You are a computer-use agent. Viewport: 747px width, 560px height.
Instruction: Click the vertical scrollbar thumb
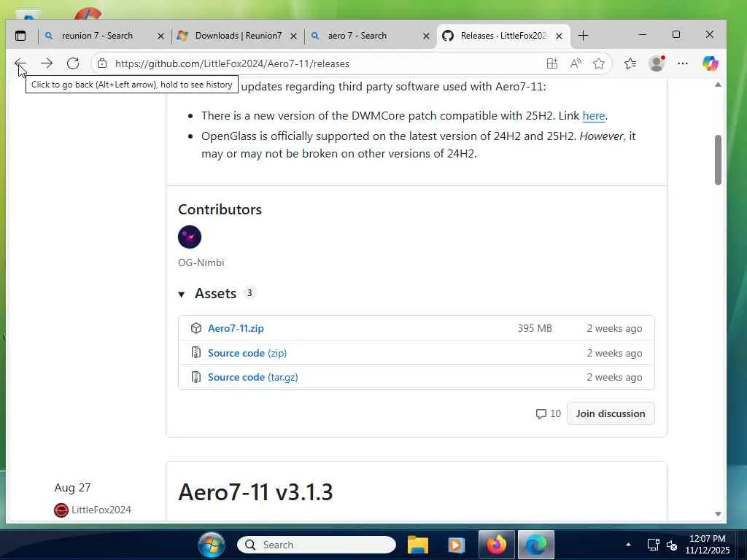pyautogui.click(x=718, y=160)
